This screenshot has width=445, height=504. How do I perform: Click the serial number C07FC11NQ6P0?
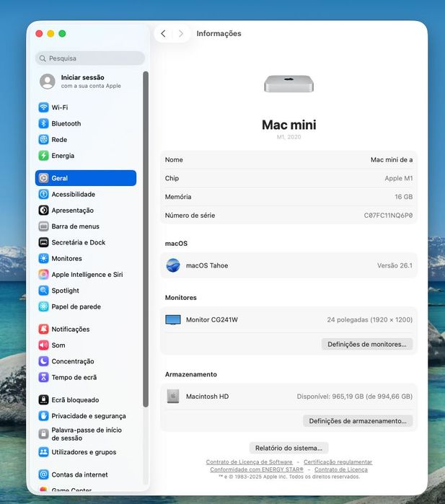[388, 216]
